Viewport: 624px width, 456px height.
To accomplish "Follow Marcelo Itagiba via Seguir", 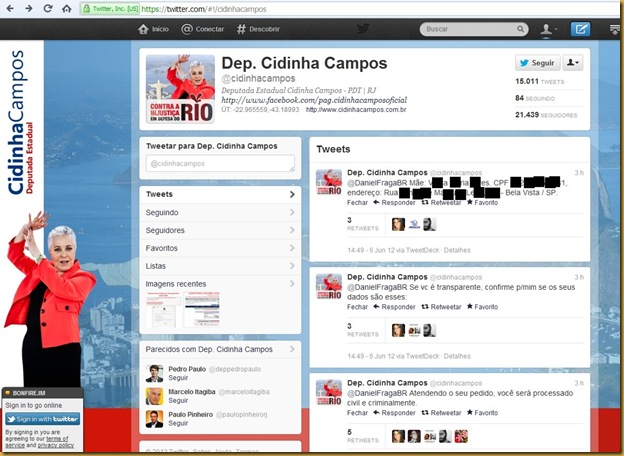I will [178, 400].
